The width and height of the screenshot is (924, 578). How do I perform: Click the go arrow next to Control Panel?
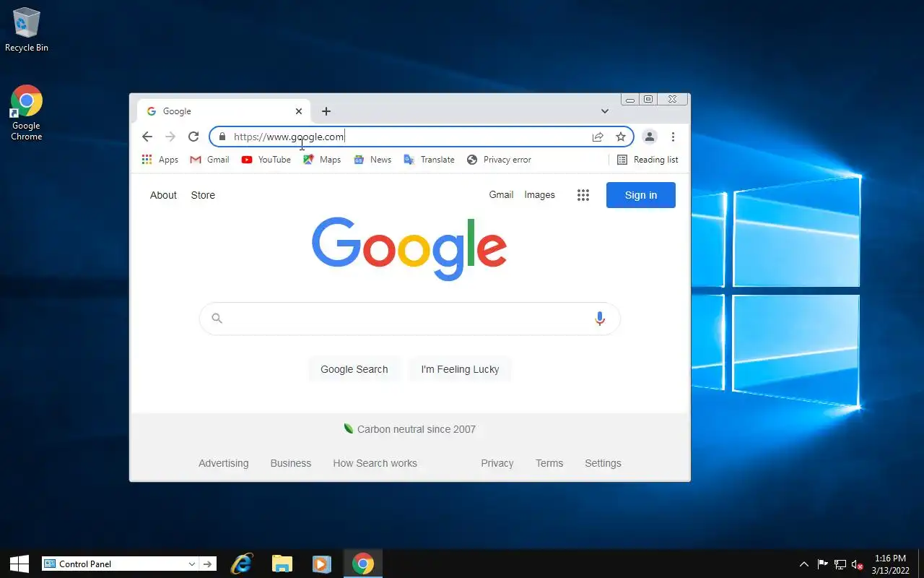click(208, 564)
